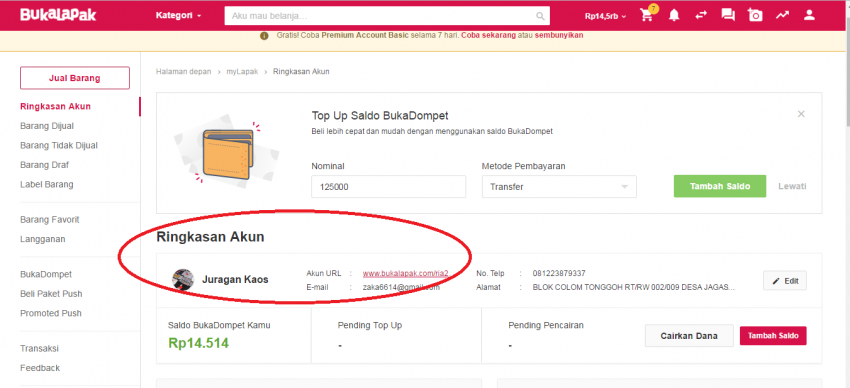Click the green Tambah Saldo button
The height and width of the screenshot is (388, 850).
point(720,186)
